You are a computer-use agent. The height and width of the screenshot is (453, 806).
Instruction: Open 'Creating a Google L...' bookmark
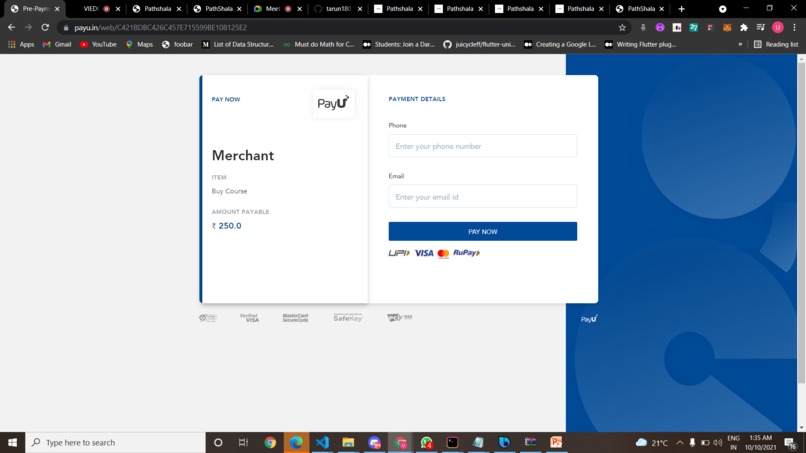tap(560, 45)
